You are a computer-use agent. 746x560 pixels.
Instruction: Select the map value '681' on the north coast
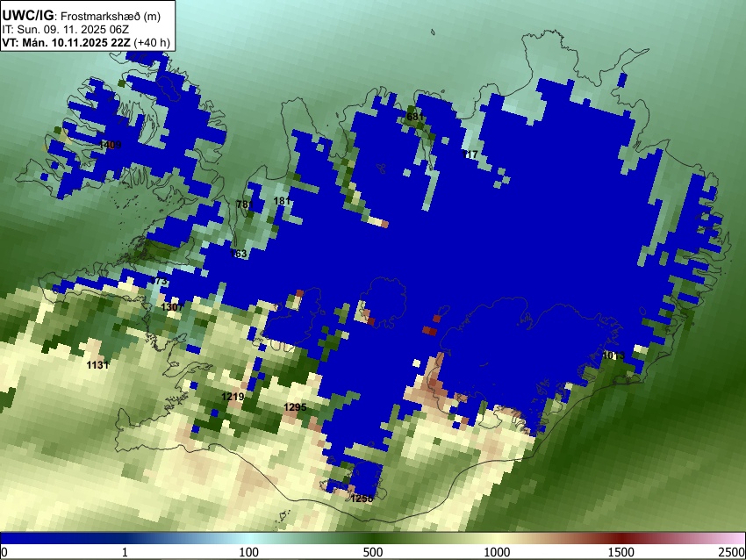415,117
